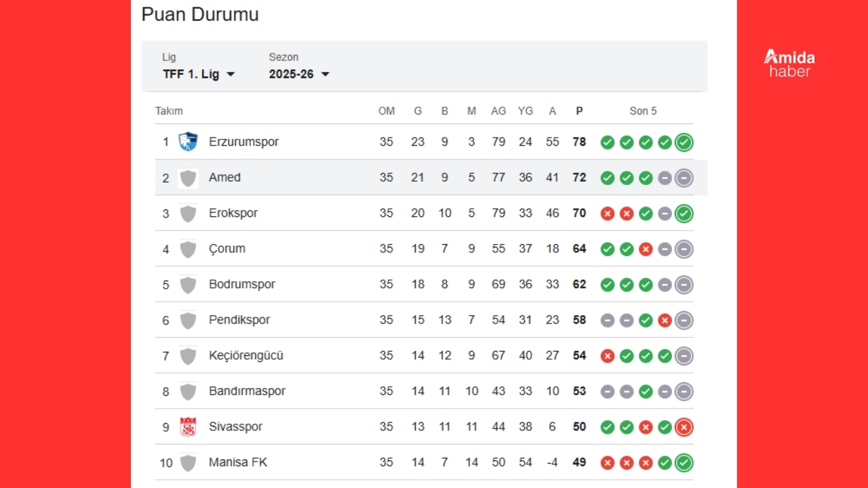
Task: Open the Lig dropdown showing TFF 1. Lig
Action: (x=199, y=75)
